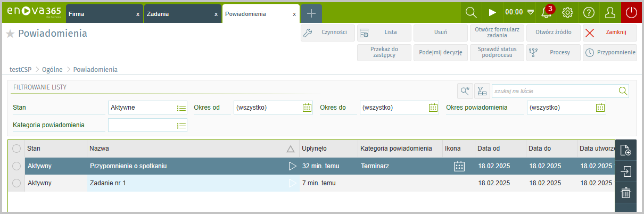The width and height of the screenshot is (644, 214).
Task: Mark Powiadomienia as favorite with star
Action: (x=10, y=34)
